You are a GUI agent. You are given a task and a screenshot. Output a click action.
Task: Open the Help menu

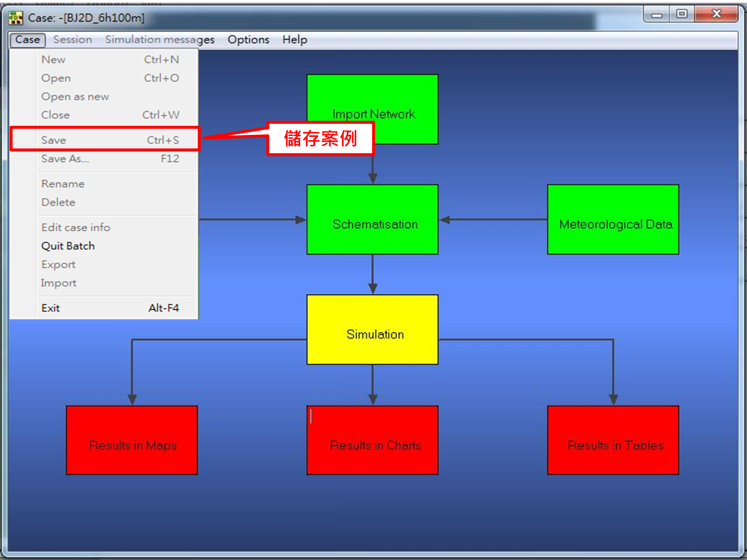pos(295,40)
